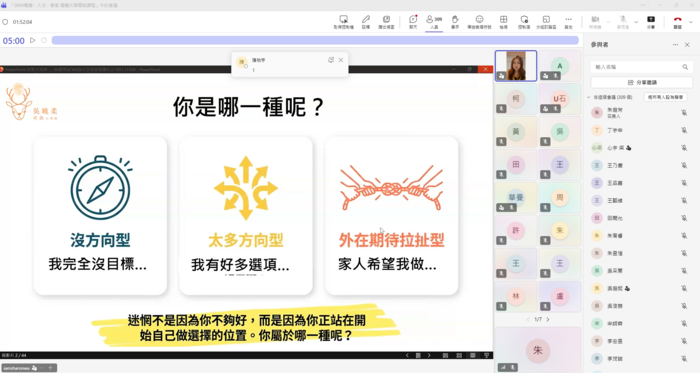Screen dimensions: 700x373
Task: Select participant tile with avatar U石
Action: (x=560, y=99)
